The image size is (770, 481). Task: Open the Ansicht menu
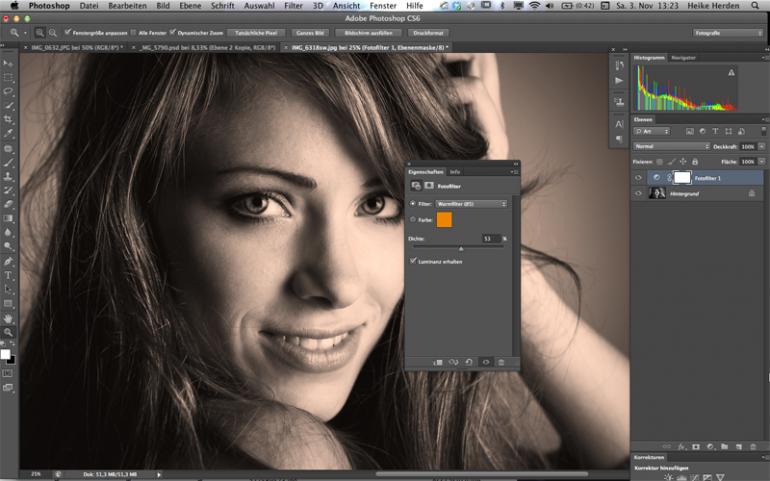346,5
